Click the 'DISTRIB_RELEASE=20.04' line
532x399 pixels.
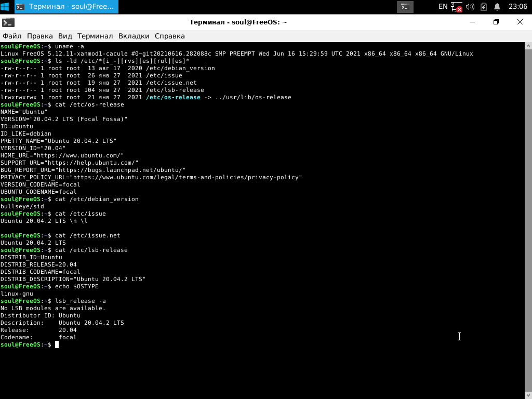pos(38,264)
